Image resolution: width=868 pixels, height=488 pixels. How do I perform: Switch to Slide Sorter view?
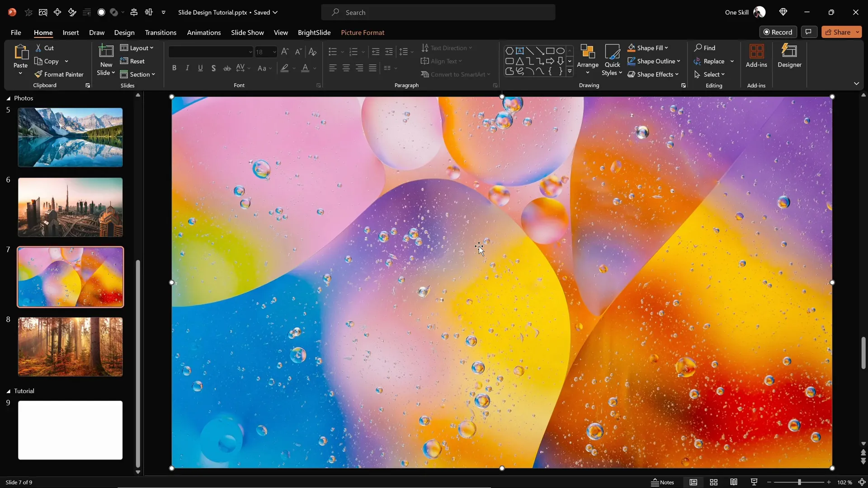(713, 482)
